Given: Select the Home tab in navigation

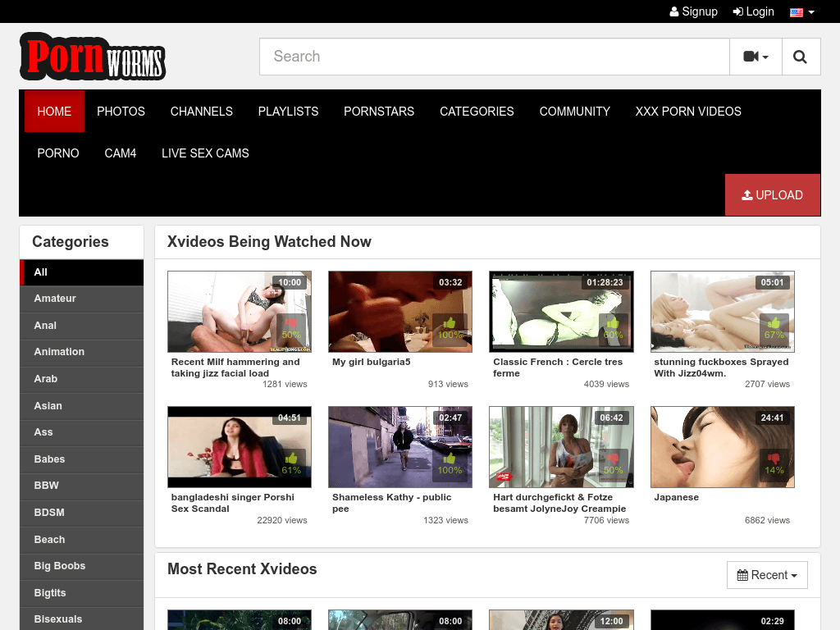Looking at the screenshot, I should point(54,112).
